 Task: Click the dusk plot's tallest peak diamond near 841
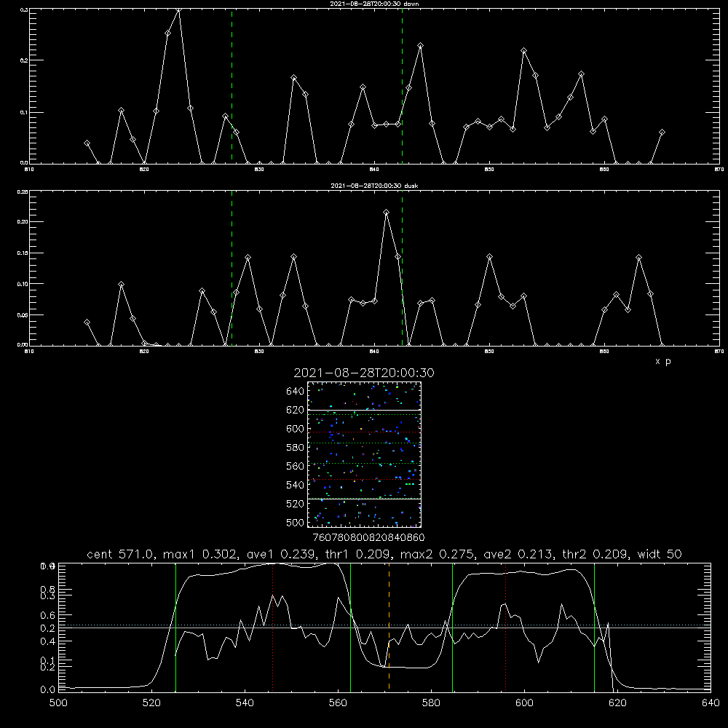coord(386,212)
